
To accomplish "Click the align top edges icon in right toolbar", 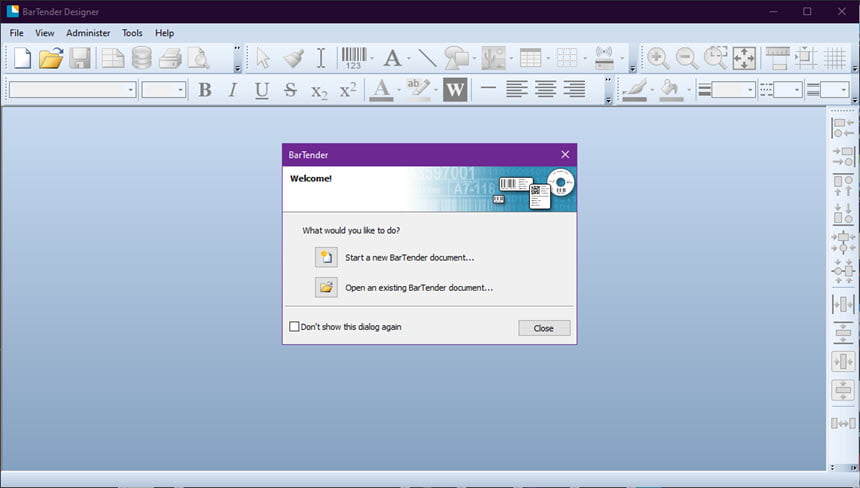I will pyautogui.click(x=843, y=185).
